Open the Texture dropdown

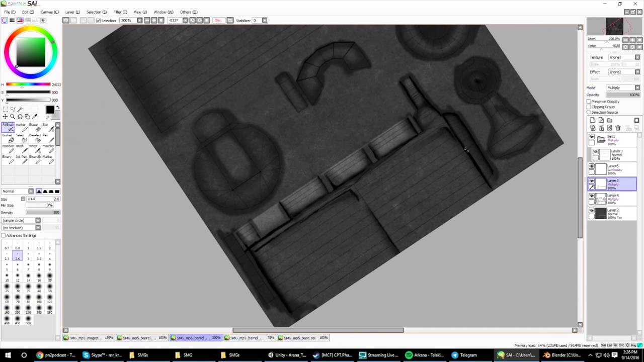coord(637,57)
